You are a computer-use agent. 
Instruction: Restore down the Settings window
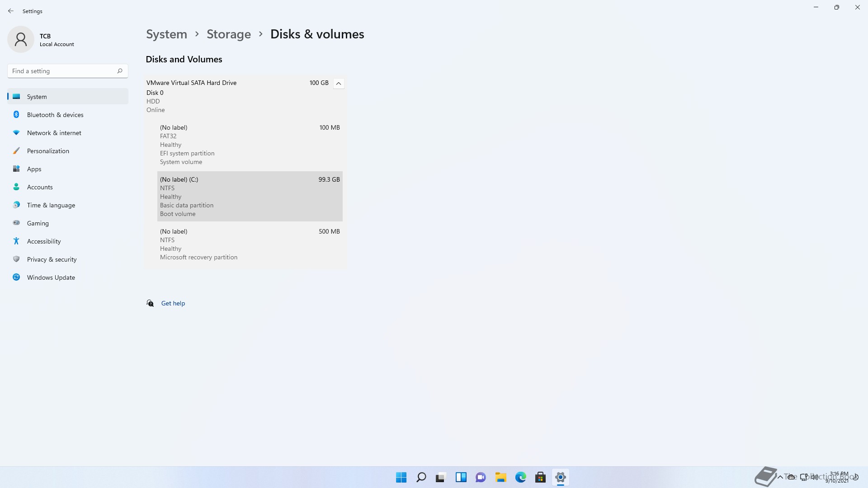click(837, 7)
